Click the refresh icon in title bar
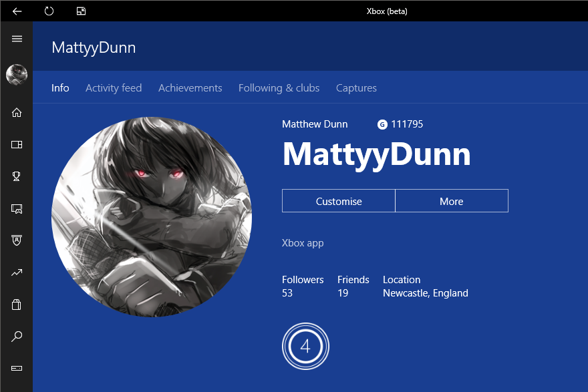The height and width of the screenshot is (392, 588). point(49,11)
